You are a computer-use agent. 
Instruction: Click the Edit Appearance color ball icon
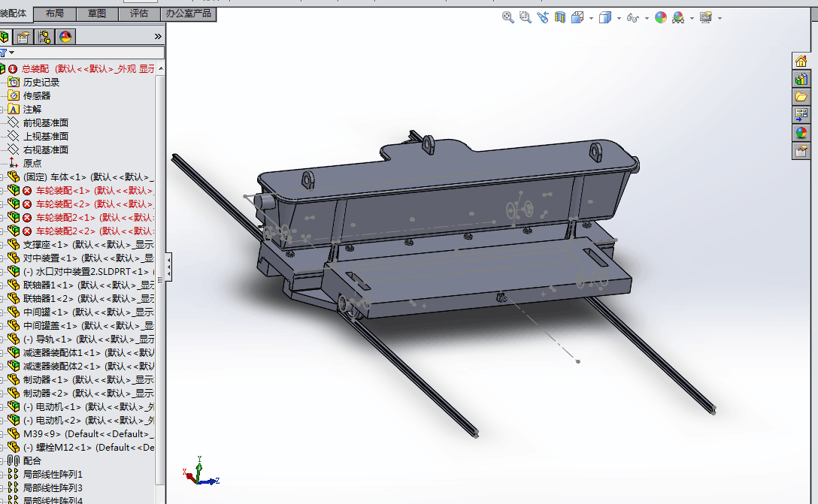[x=660, y=17]
